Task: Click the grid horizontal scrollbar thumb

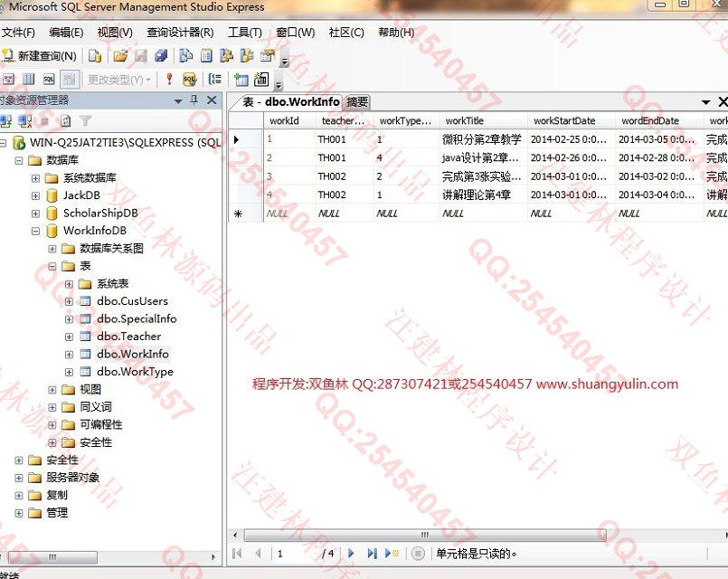Action: [425, 535]
